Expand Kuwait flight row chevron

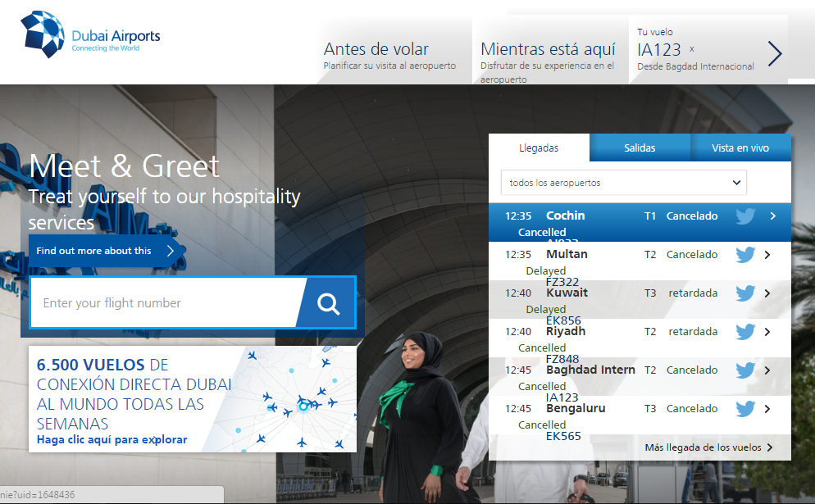pos(767,293)
